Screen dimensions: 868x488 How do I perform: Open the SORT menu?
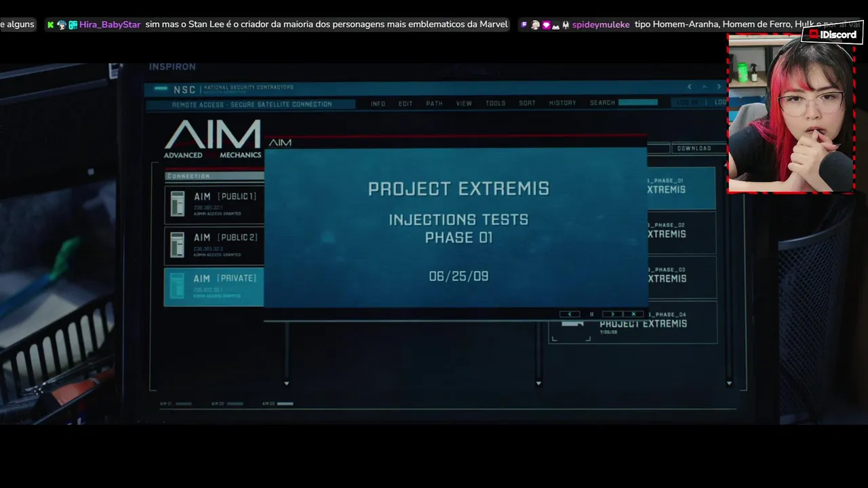[x=527, y=104]
